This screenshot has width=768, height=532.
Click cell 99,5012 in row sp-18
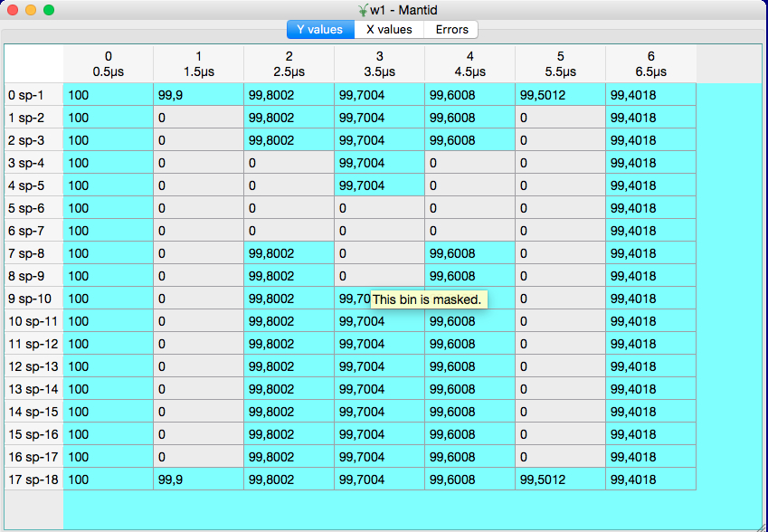pos(561,480)
